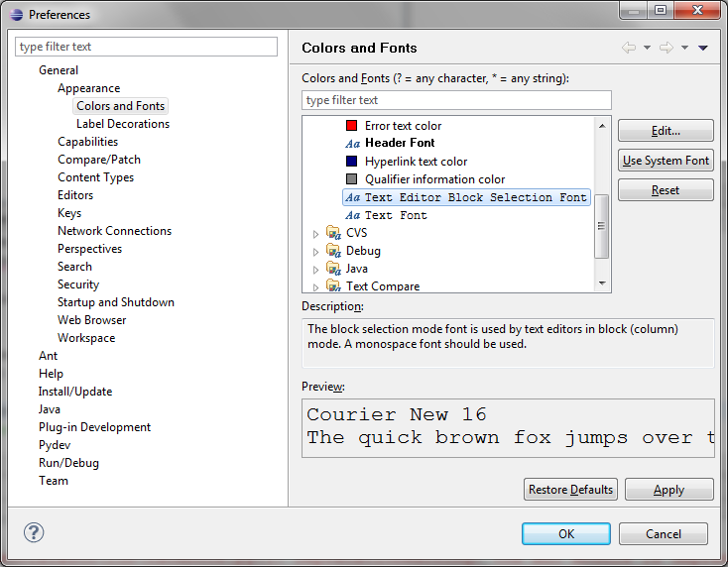Open Search preferences page
Viewport: 728px width, 567px height.
tap(74, 267)
